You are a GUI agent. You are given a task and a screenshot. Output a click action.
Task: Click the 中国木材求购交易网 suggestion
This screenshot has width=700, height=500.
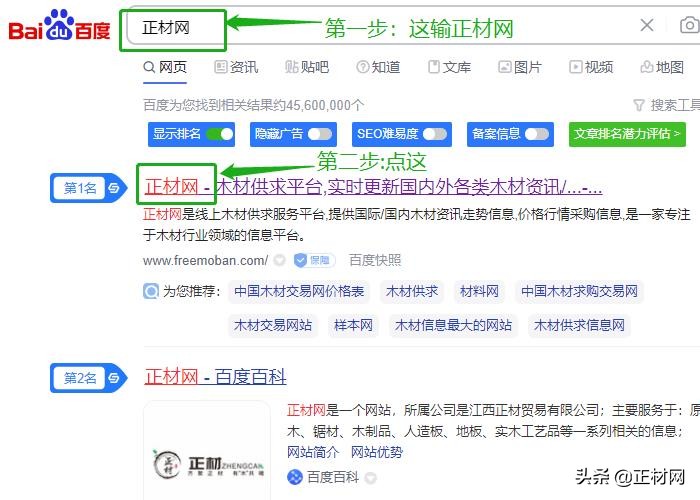click(579, 292)
